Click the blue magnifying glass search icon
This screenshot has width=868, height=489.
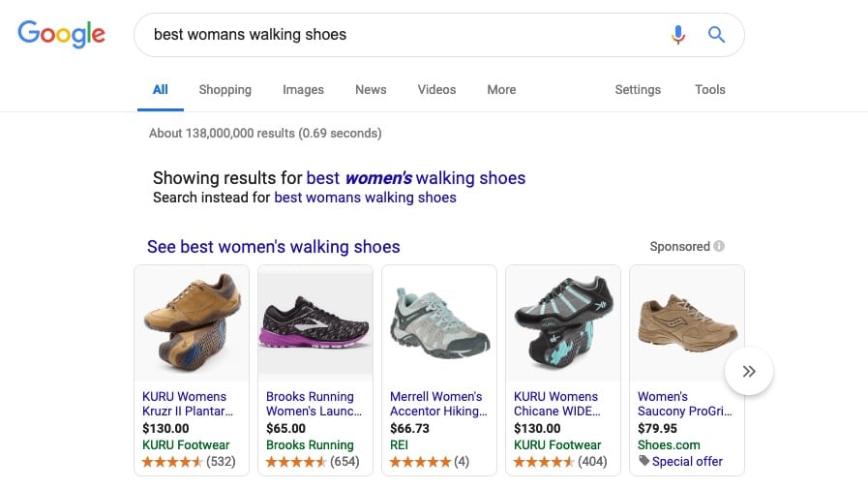coord(716,34)
